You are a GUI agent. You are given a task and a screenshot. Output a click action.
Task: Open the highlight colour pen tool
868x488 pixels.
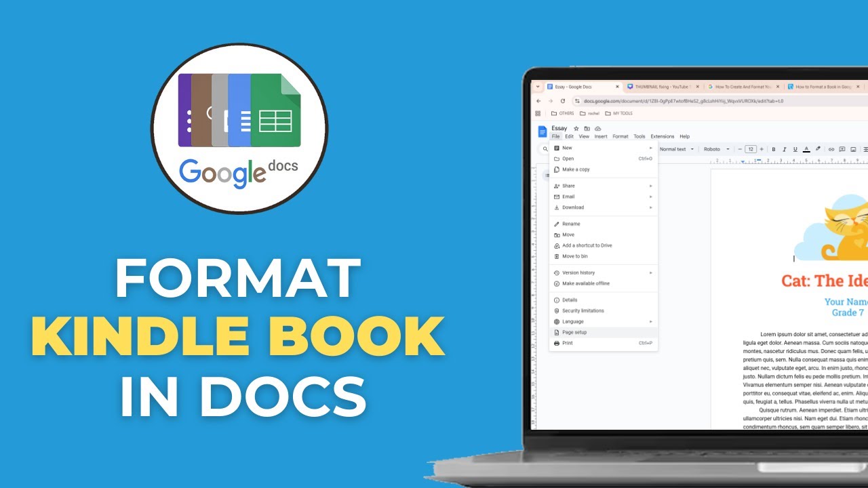tap(818, 149)
